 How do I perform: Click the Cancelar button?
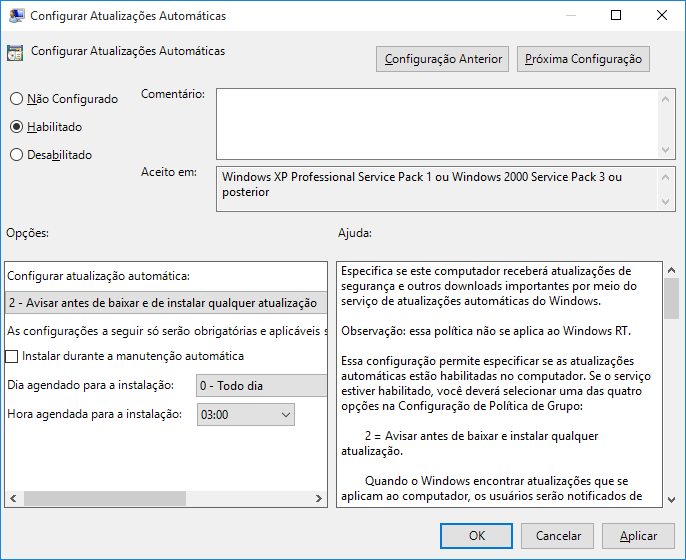coord(557,536)
